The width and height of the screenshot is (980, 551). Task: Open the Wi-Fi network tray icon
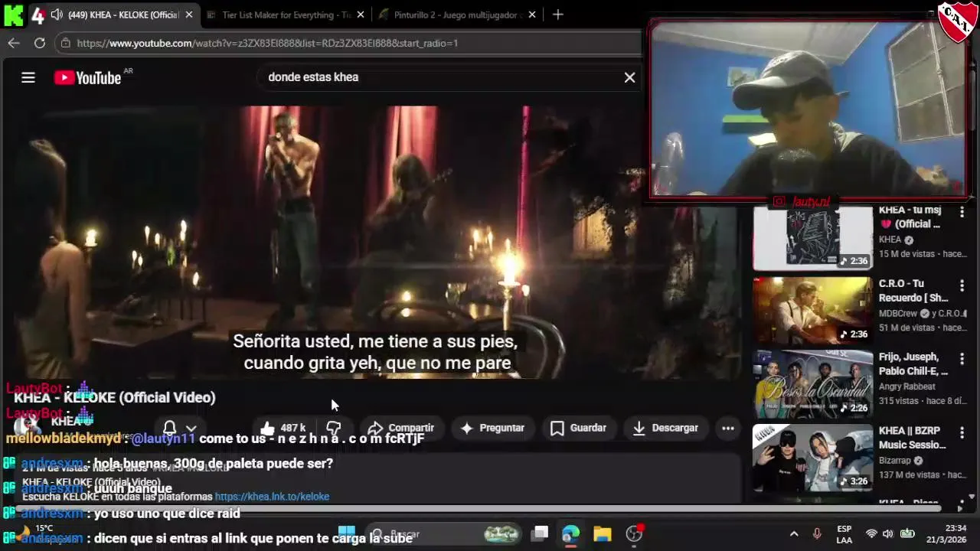coord(871,533)
